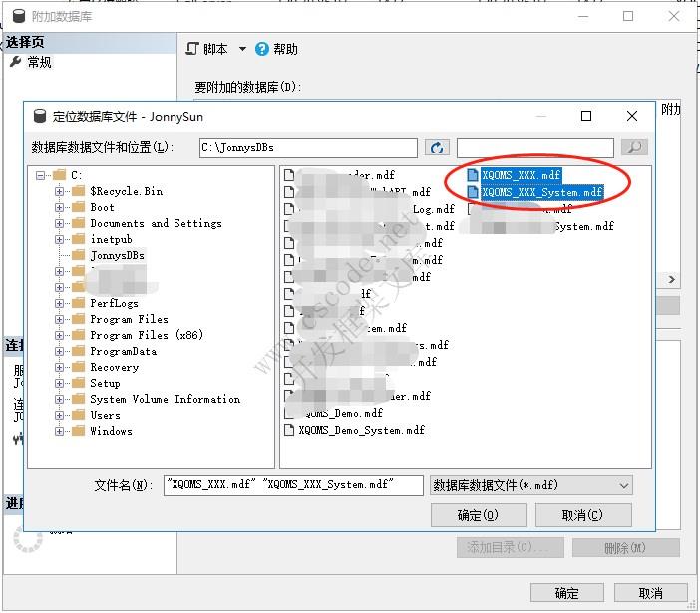Click the JonnysDBs folder icon

pos(78,255)
